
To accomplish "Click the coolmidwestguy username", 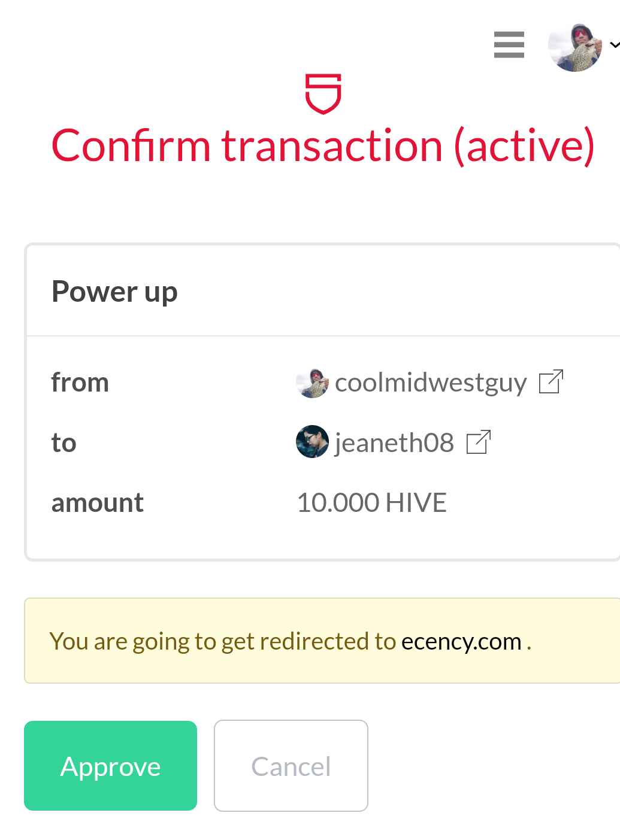I will click(x=431, y=383).
